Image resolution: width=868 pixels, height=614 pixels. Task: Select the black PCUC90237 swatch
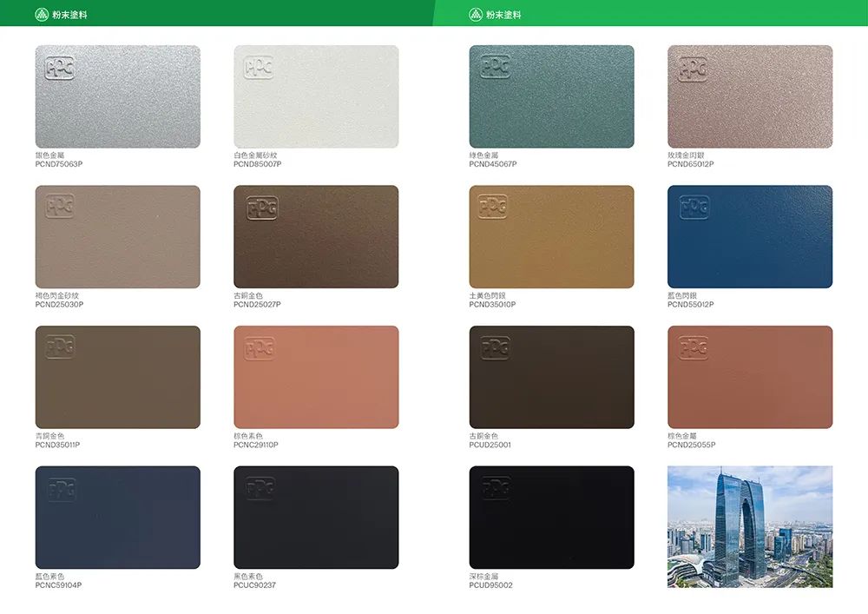point(316,518)
